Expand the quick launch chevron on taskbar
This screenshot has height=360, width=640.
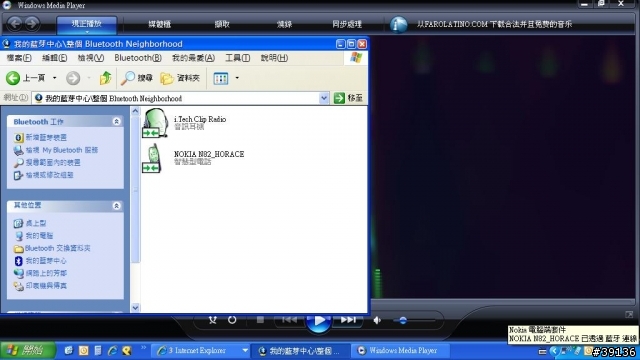coord(143,348)
